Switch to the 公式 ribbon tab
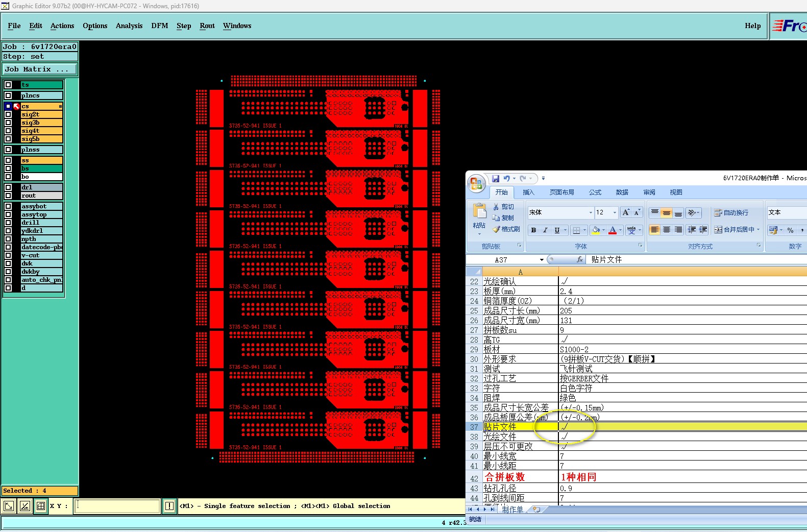 pyautogui.click(x=595, y=192)
